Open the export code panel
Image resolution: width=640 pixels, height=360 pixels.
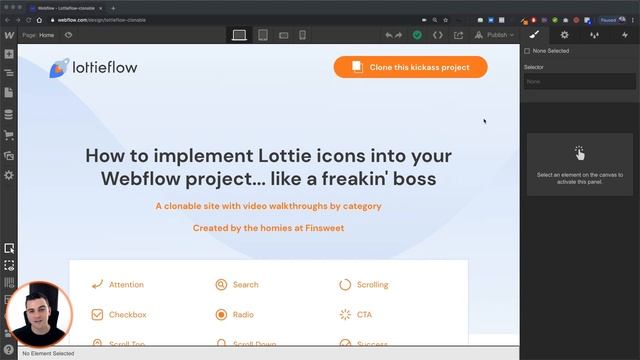[438, 35]
